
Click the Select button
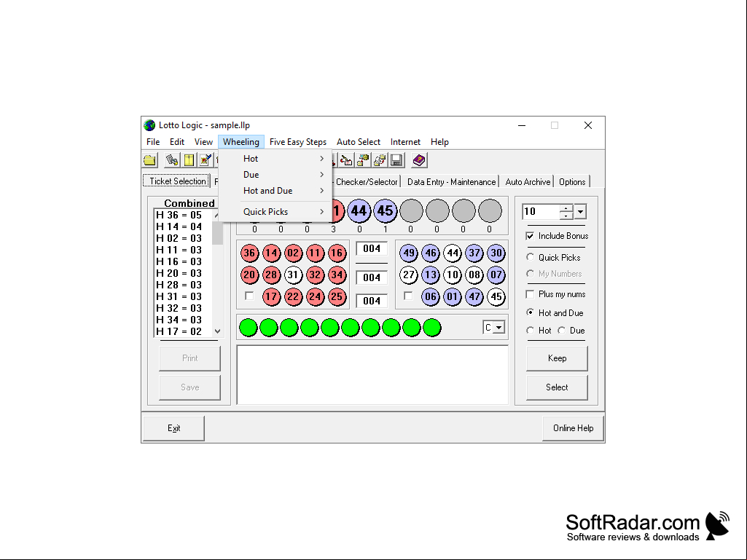coord(557,387)
